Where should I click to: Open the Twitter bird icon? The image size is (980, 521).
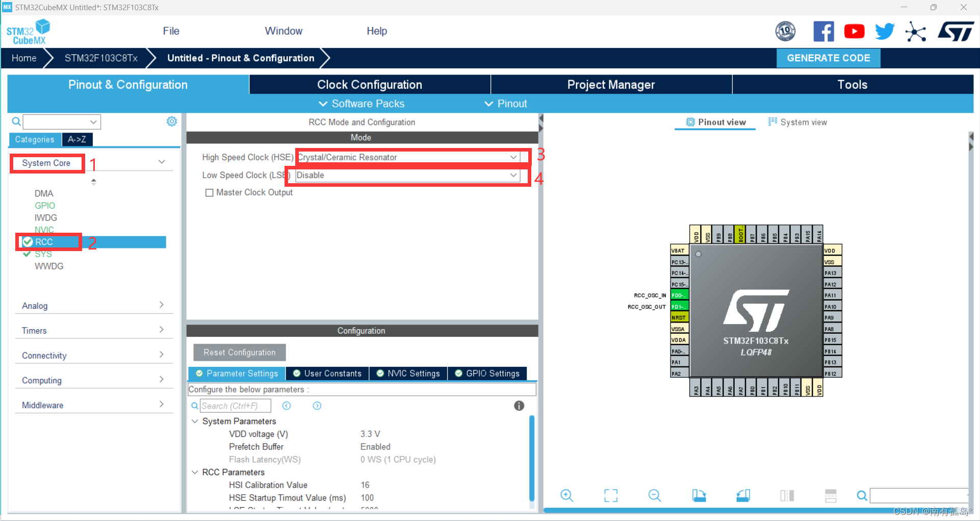(x=885, y=32)
